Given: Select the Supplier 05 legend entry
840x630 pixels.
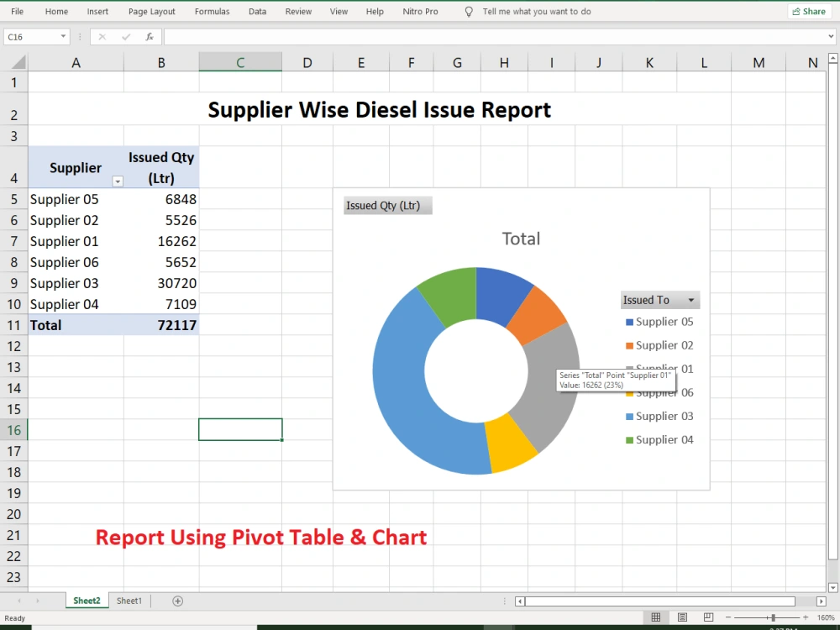Looking at the screenshot, I should pyautogui.click(x=659, y=322).
